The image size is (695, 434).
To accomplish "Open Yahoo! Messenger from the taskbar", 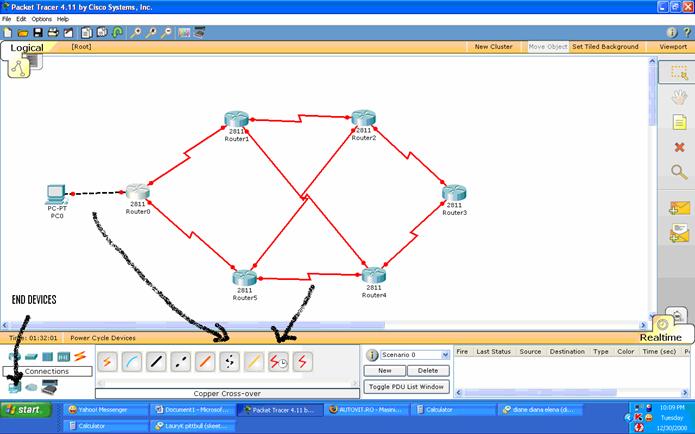I will click(103, 409).
